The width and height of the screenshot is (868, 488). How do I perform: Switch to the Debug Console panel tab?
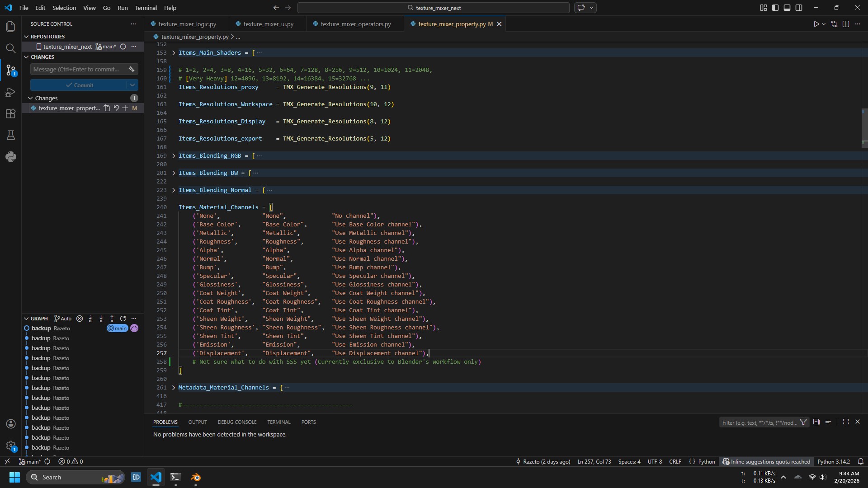pos(237,422)
